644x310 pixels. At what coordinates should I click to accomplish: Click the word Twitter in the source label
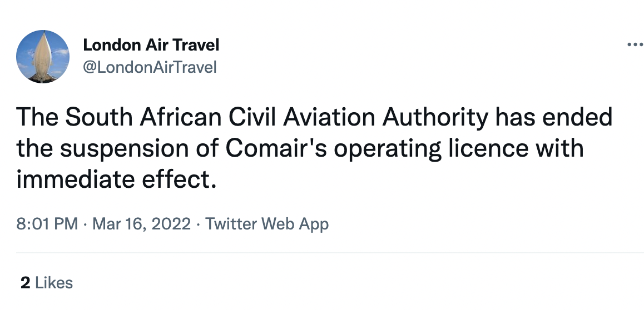click(x=231, y=224)
